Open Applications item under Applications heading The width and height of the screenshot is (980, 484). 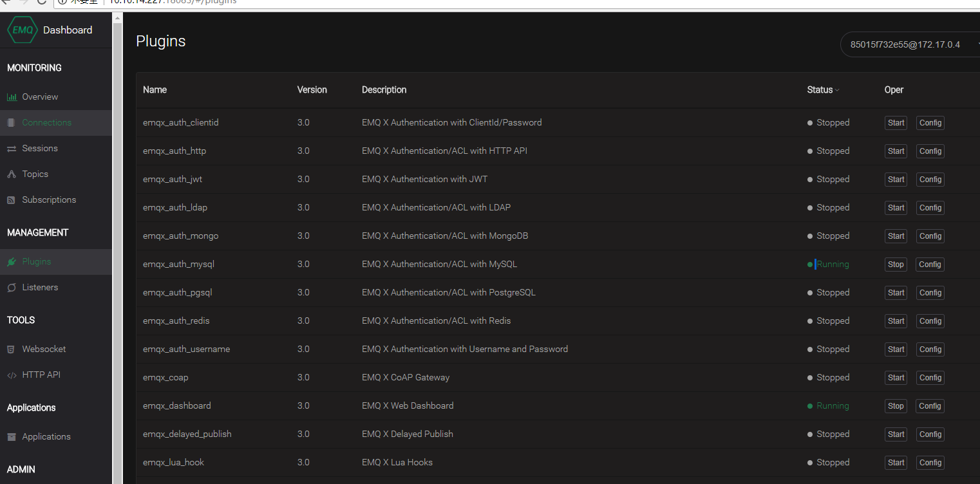46,437
